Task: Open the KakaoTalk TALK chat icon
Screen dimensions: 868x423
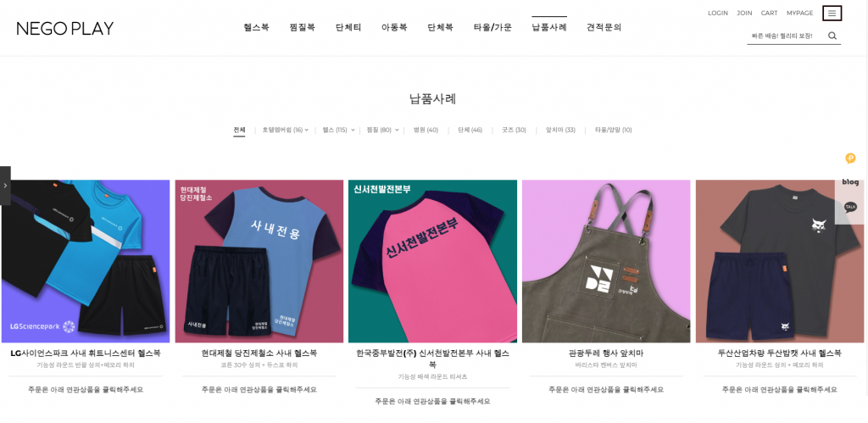Action: (x=850, y=207)
